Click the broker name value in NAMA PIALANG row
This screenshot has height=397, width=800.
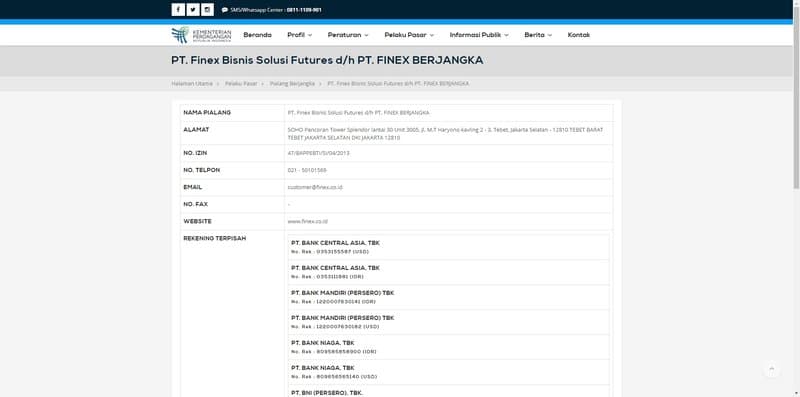(x=359, y=113)
